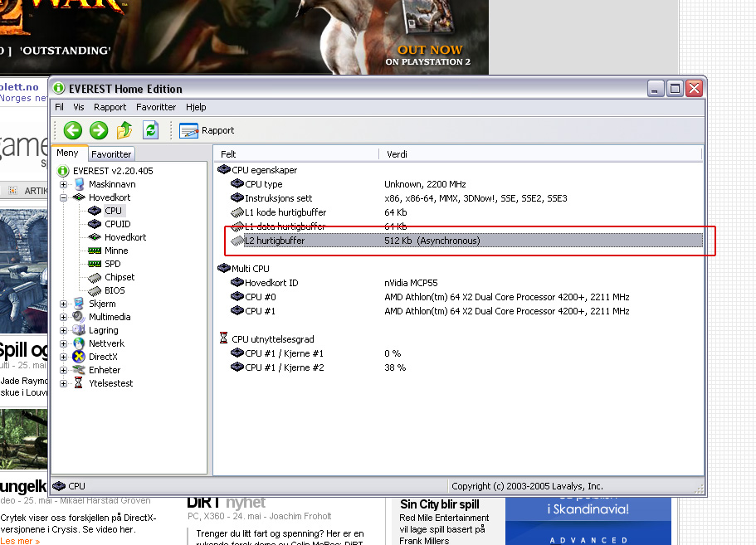The width and height of the screenshot is (756, 545).
Task: Click the Enheter devices icon
Action: click(x=79, y=370)
